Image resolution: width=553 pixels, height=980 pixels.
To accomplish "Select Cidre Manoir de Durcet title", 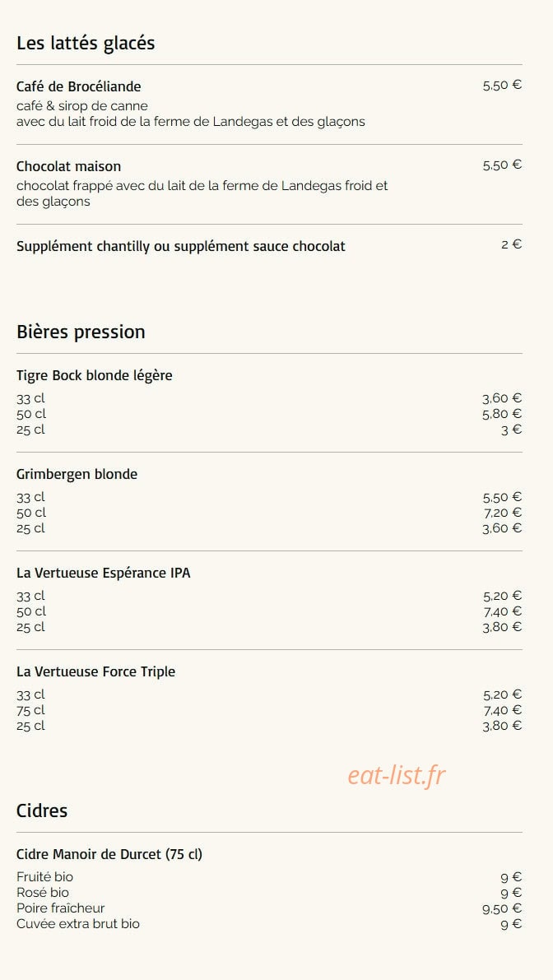I will click(x=109, y=854).
